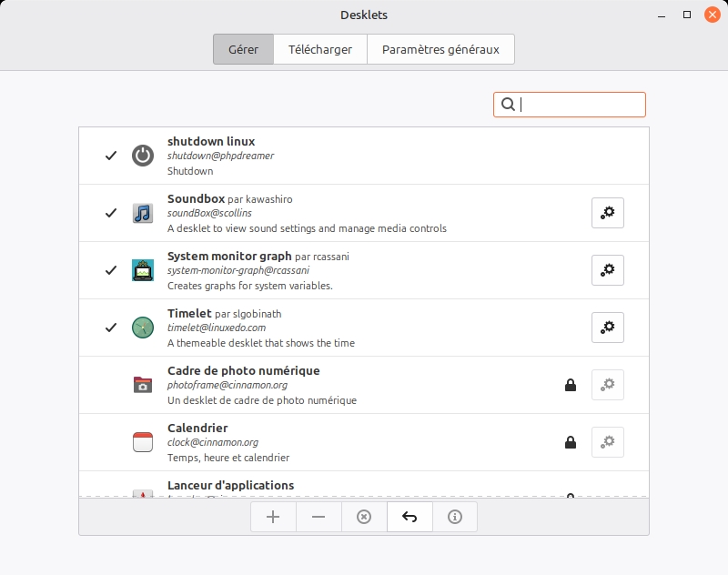This screenshot has width=728, height=575.
Task: Click the shutdown linux power icon
Action: click(143, 156)
